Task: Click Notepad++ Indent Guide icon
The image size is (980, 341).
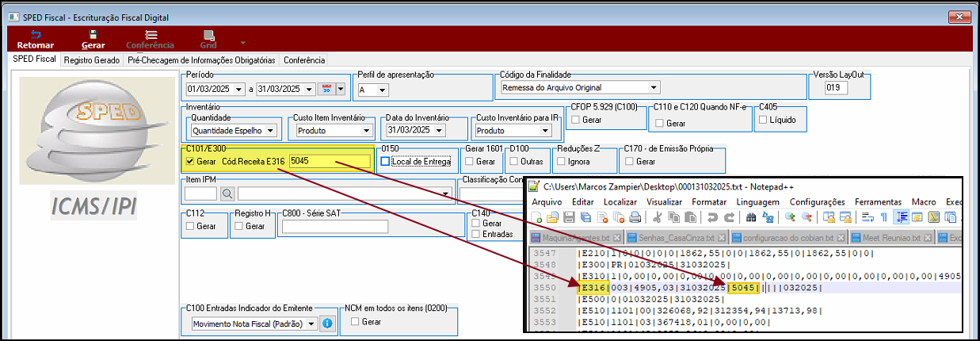Action: pyautogui.click(x=901, y=216)
